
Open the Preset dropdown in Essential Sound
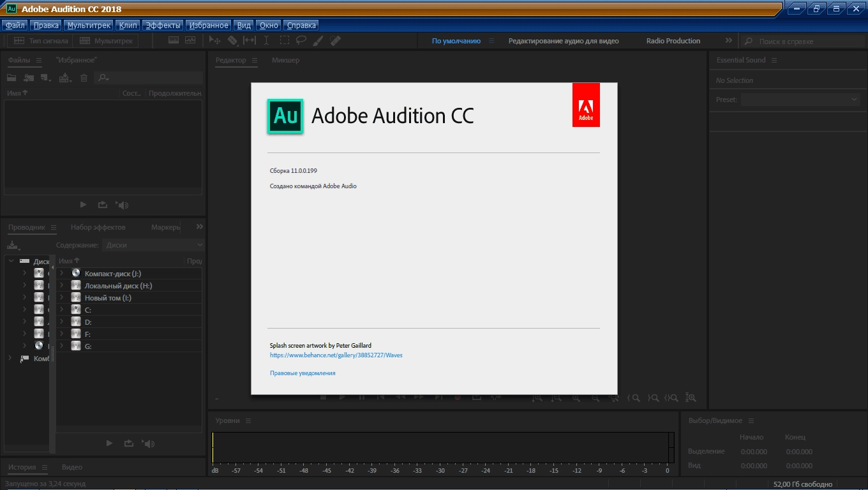pyautogui.click(x=801, y=100)
